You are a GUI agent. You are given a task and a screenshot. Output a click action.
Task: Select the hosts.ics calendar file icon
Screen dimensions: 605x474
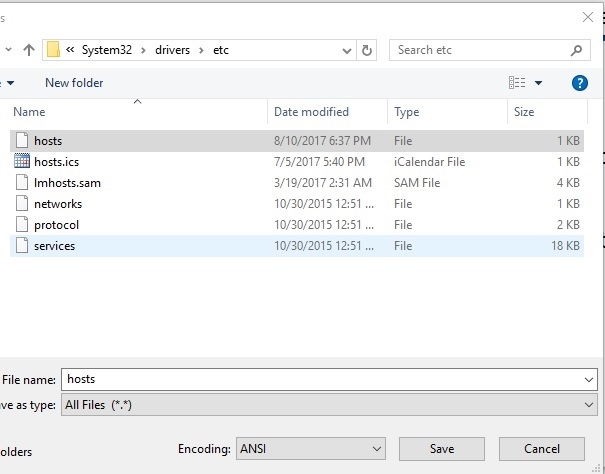[22, 162]
